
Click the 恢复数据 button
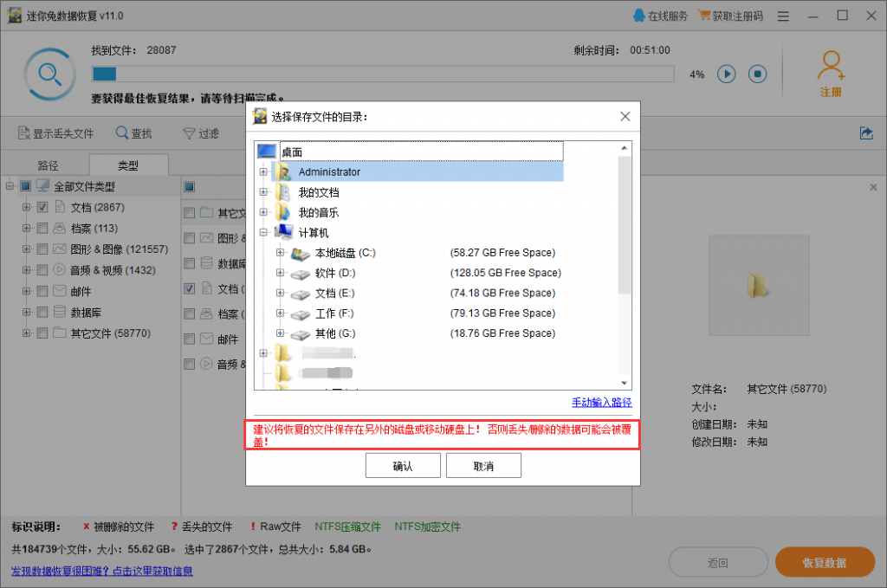coord(825,563)
